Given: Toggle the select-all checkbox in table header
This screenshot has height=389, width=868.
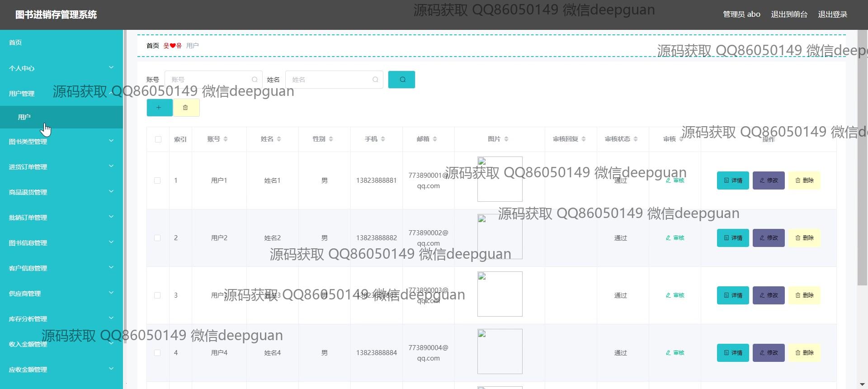Looking at the screenshot, I should click(158, 139).
